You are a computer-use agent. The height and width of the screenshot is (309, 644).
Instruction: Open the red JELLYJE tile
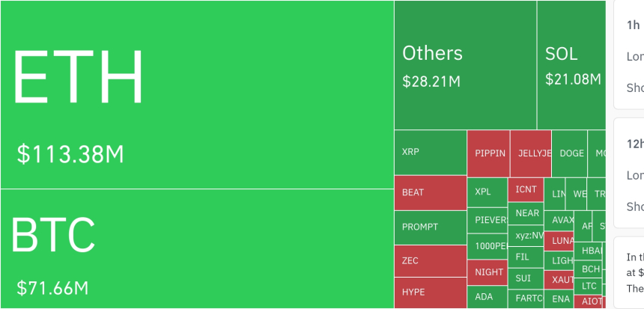tap(531, 153)
